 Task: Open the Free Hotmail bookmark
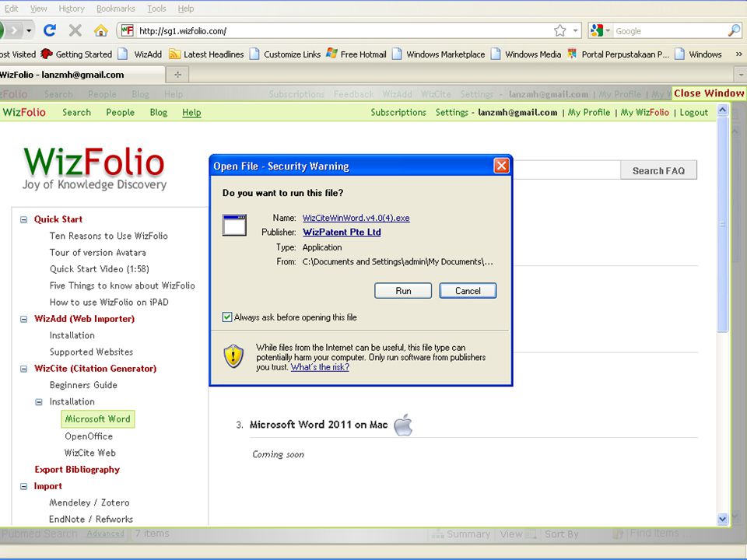[x=356, y=54]
